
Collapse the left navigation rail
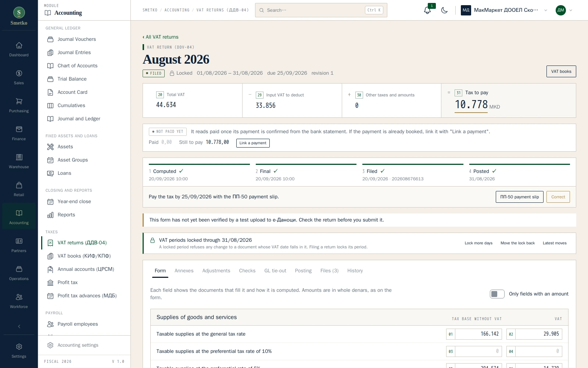tap(19, 326)
